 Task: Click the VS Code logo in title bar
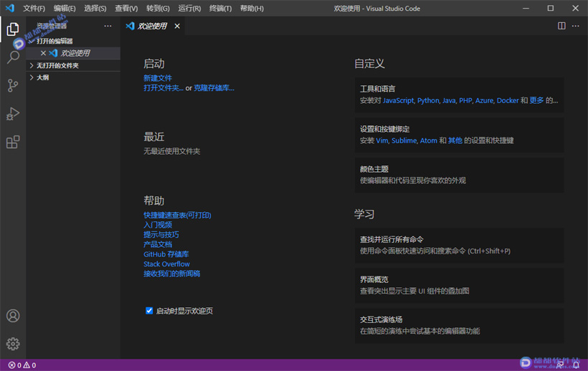pyautogui.click(x=10, y=8)
